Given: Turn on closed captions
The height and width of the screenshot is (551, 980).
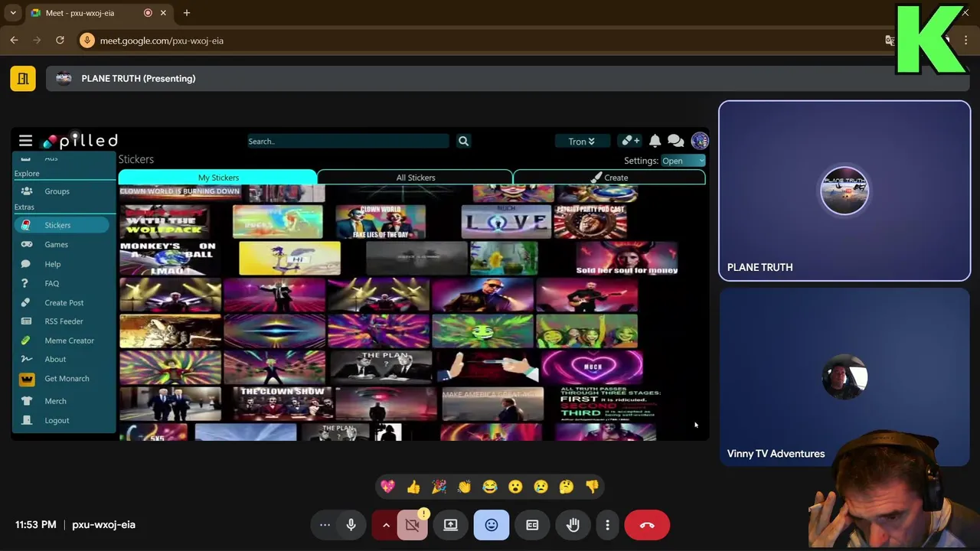Looking at the screenshot, I should click(x=532, y=525).
